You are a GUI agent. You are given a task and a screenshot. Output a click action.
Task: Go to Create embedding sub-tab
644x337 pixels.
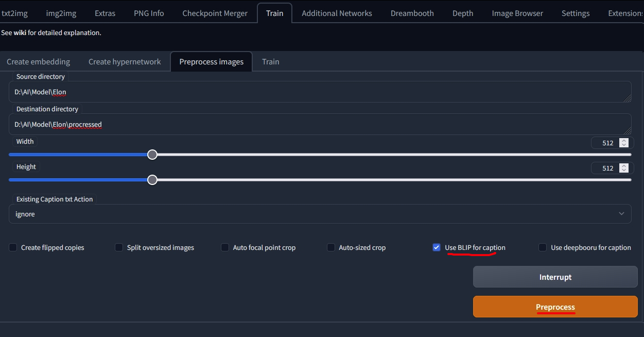[x=38, y=62]
